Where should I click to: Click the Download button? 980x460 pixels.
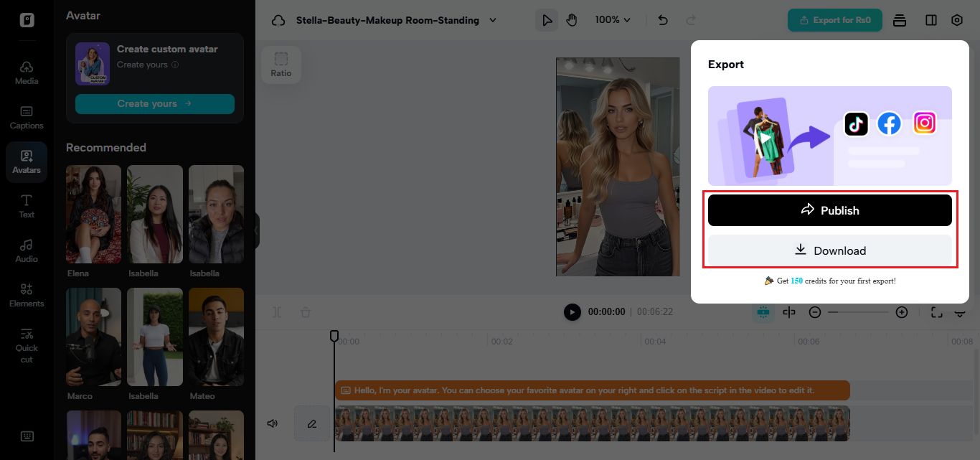click(829, 250)
